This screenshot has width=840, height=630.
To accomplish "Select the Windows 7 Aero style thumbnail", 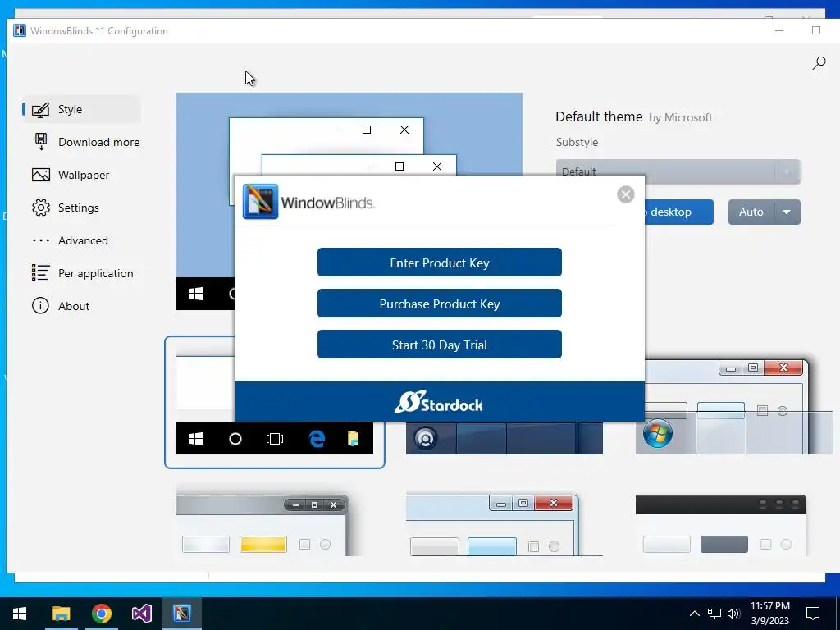I will point(733,406).
